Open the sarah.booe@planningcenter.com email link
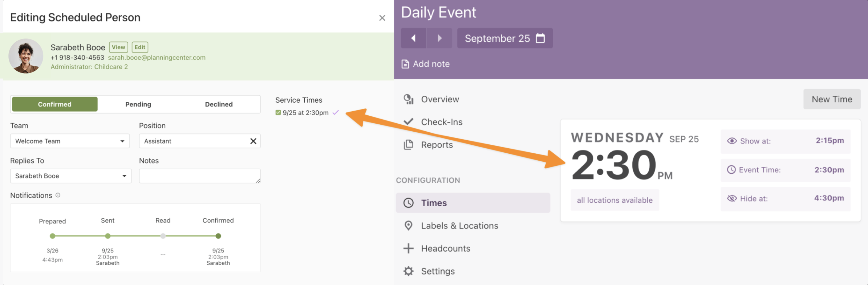This screenshot has height=285, width=868. point(157,57)
